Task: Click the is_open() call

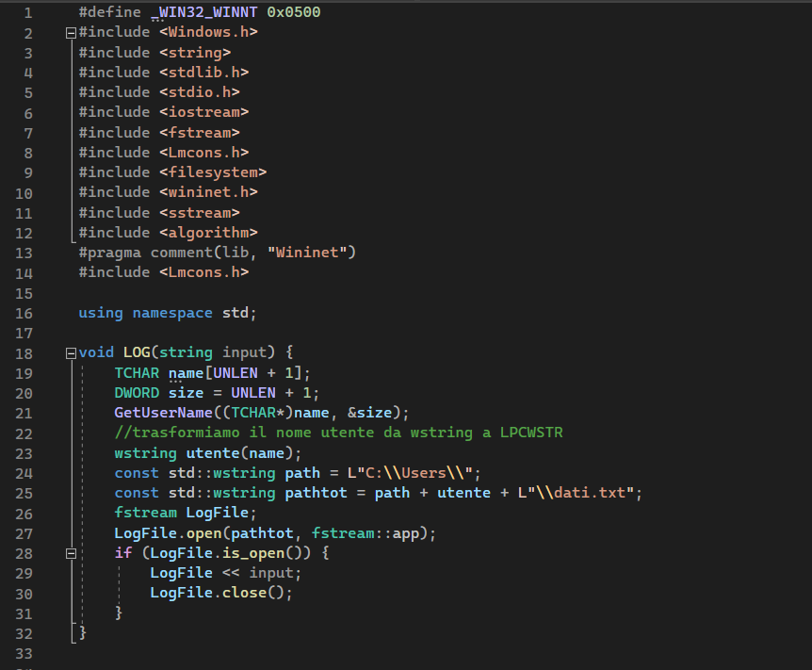Action: click(x=267, y=553)
